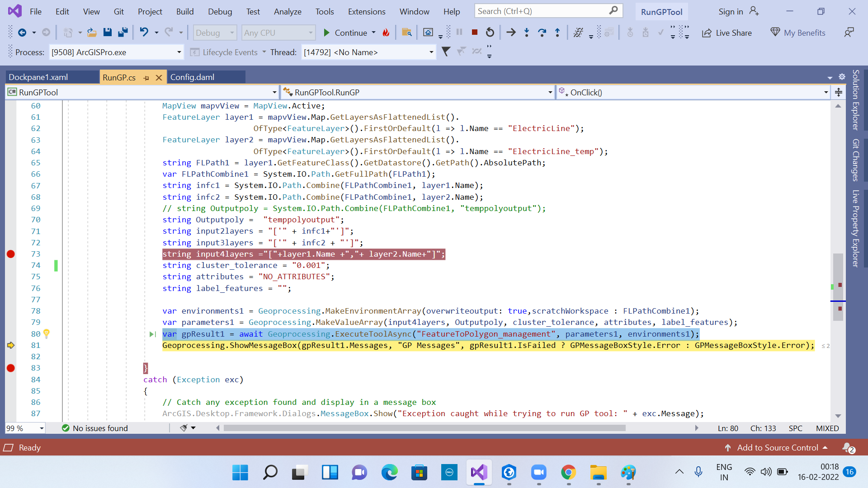This screenshot has width=868, height=488.
Task: Click the Search (Ctrl+Q) box
Action: (x=542, y=11)
